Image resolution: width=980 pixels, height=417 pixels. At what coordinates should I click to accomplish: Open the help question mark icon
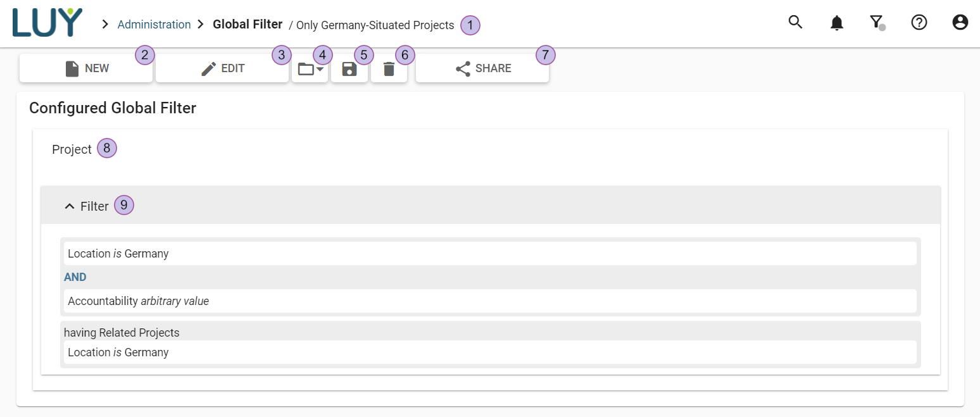tap(919, 23)
